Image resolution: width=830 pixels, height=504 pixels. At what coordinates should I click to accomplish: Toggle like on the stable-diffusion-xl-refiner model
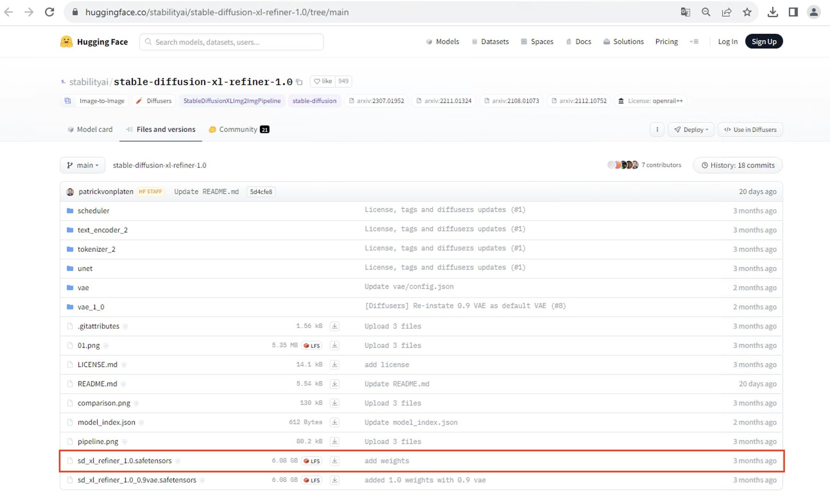[x=323, y=81]
